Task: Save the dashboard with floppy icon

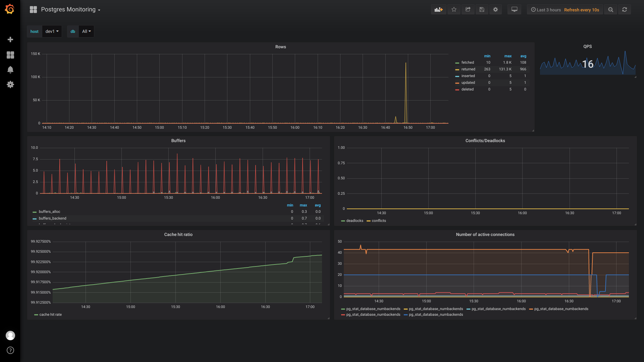Action: click(482, 10)
